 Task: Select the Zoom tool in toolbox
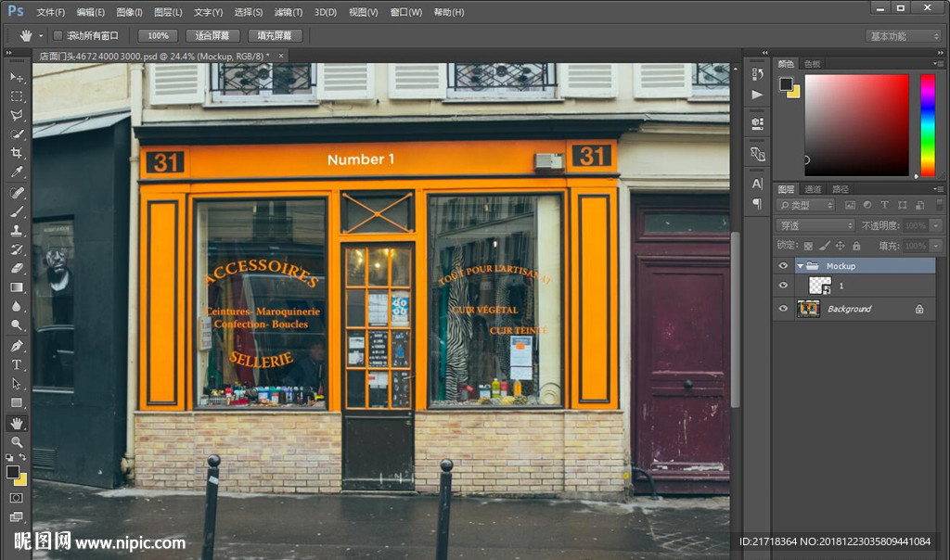pos(17,442)
